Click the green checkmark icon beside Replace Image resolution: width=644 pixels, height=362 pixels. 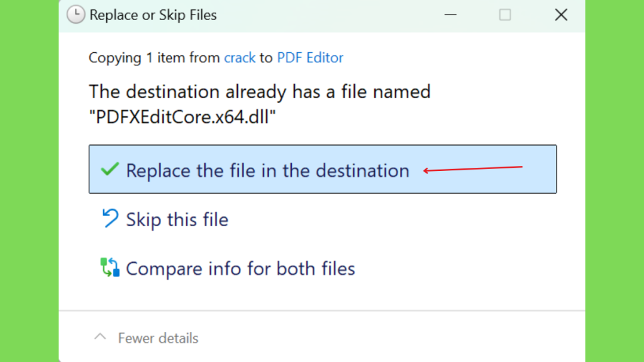coord(109,169)
